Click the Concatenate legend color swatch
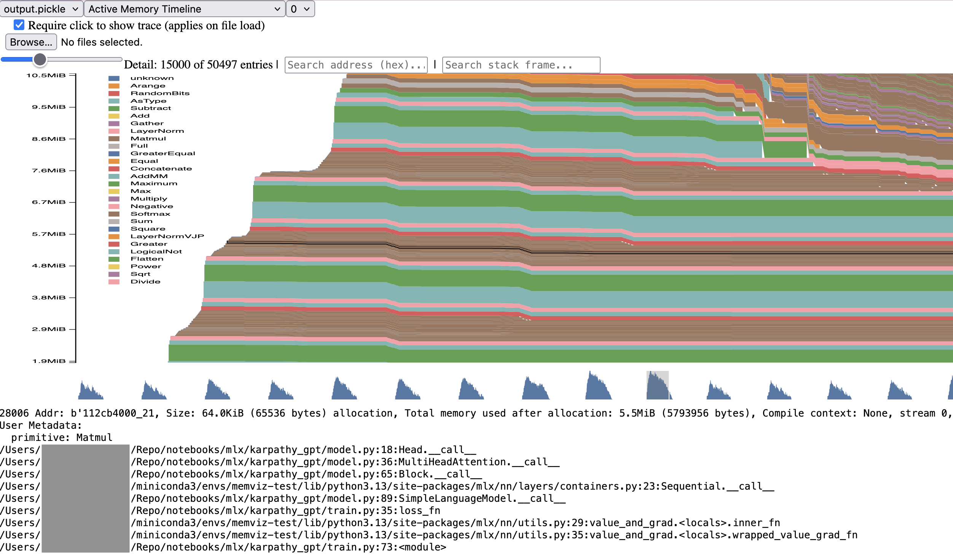 [x=114, y=169]
